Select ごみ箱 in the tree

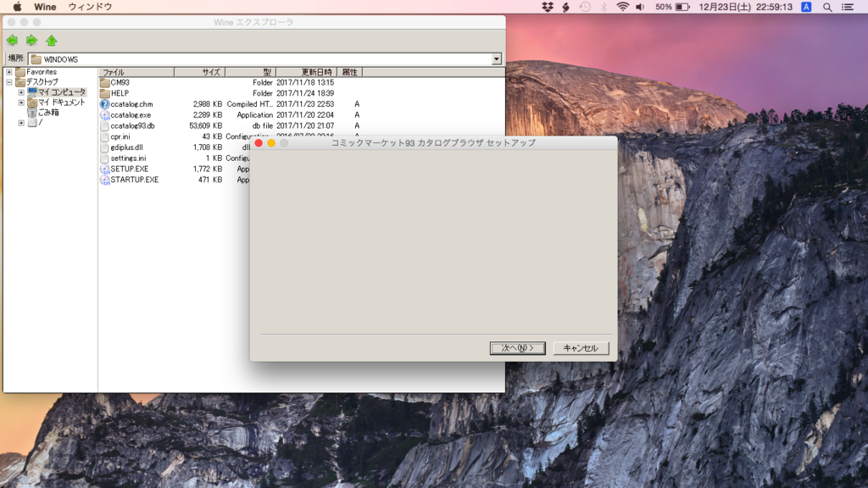pyautogui.click(x=48, y=113)
